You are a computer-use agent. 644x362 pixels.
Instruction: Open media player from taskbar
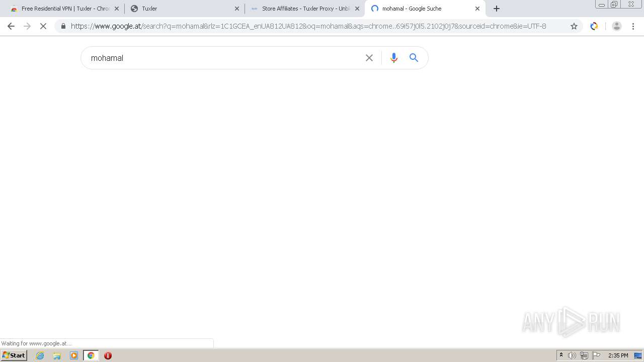click(x=74, y=355)
